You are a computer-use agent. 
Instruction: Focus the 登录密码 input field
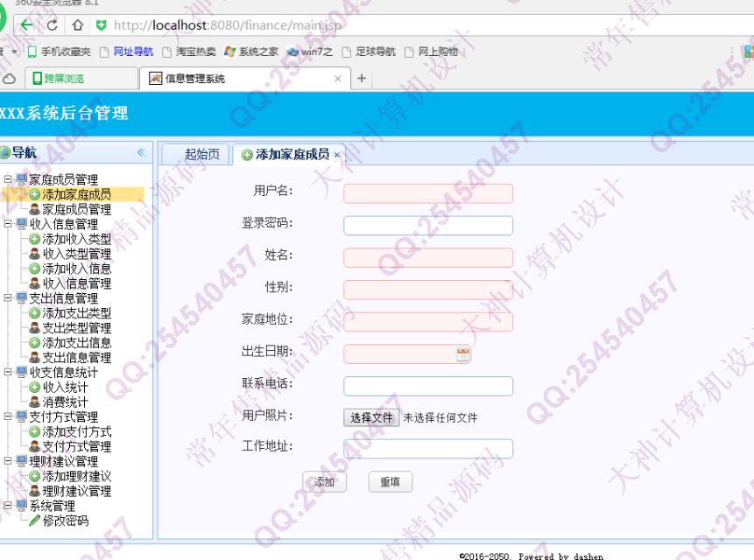(x=427, y=226)
